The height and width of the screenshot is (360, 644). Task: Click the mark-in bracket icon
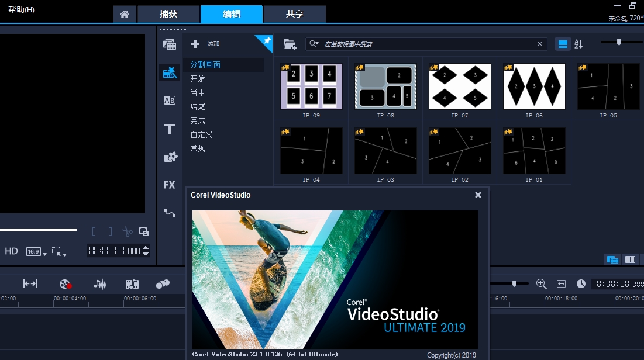pyautogui.click(x=93, y=231)
